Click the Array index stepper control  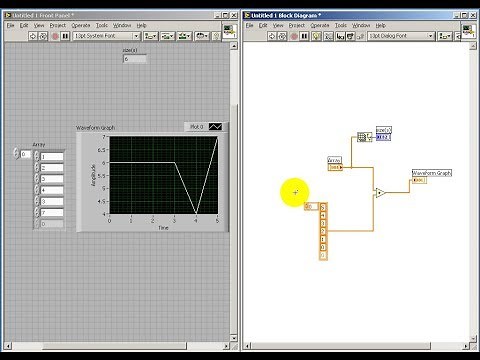pyautogui.click(x=16, y=153)
